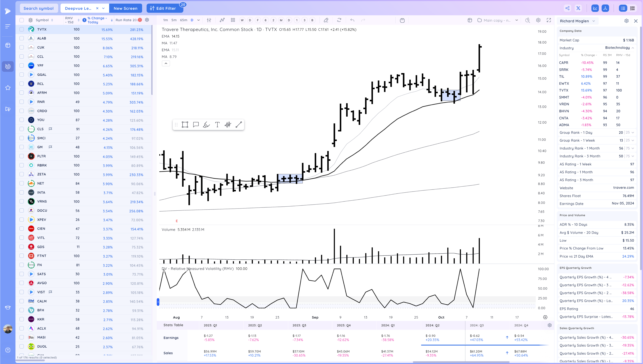Open the travere.com website link
This screenshot has height=364, width=643.
point(623,187)
